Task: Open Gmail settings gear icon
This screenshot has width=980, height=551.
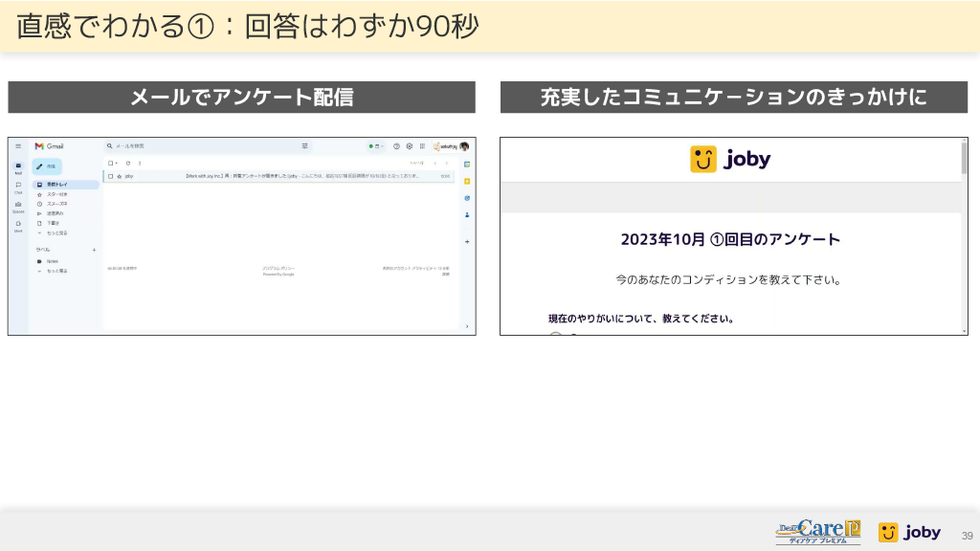Action: point(409,146)
